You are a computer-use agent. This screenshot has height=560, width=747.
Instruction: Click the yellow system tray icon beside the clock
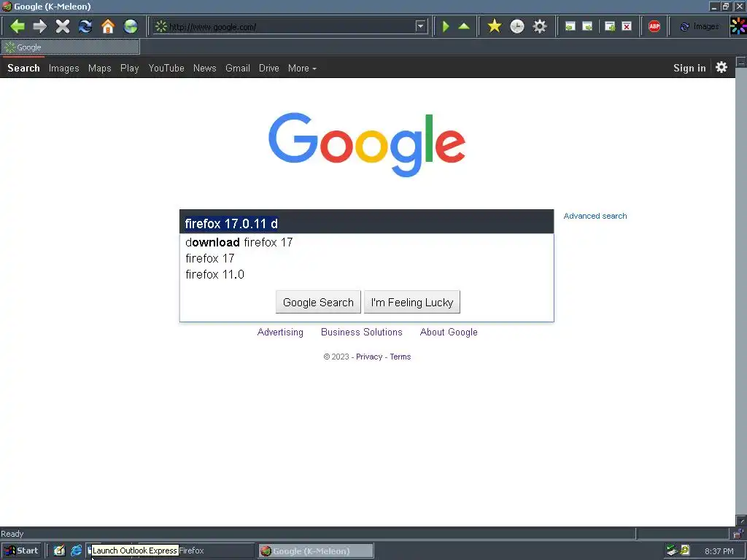685,551
